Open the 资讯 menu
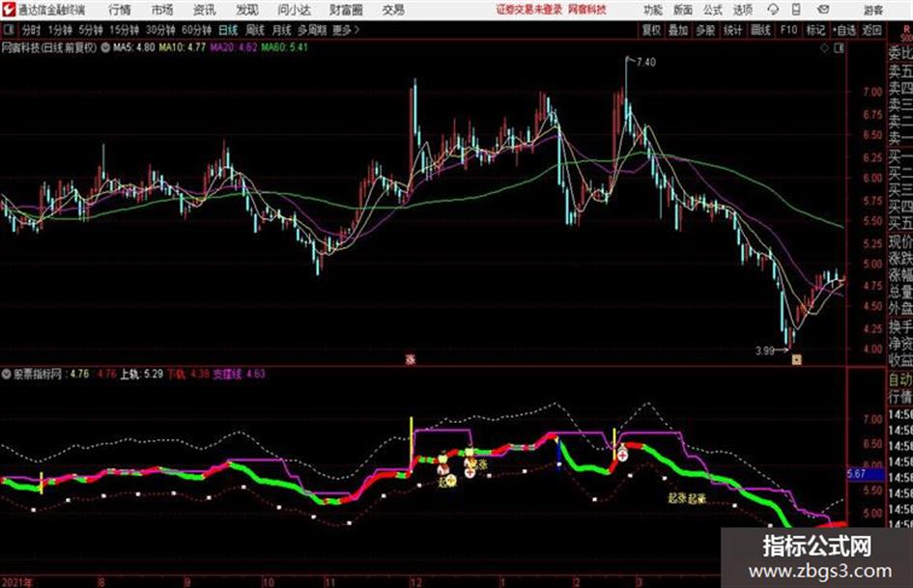 (205, 10)
